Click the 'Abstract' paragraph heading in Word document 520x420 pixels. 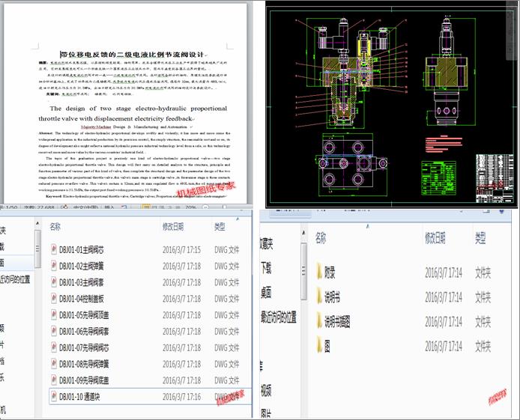pyautogui.click(x=46, y=133)
